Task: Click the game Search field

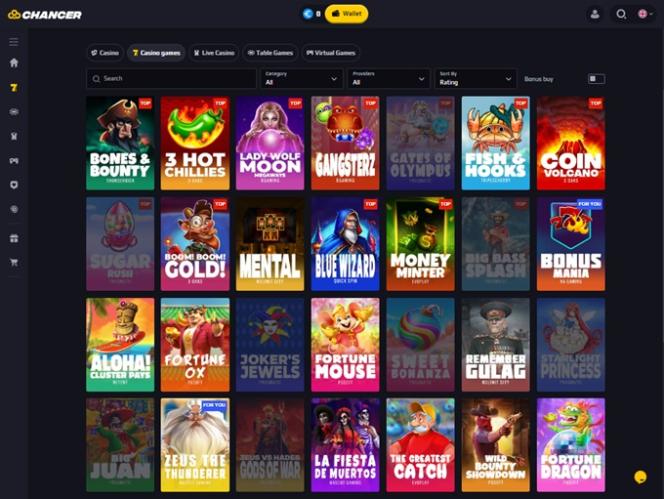Action: pyautogui.click(x=171, y=78)
